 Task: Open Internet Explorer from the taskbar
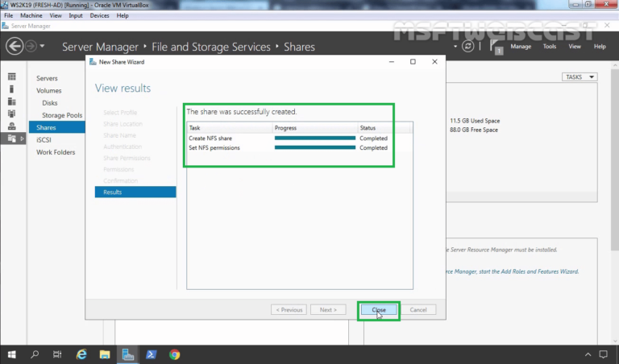[x=81, y=354]
